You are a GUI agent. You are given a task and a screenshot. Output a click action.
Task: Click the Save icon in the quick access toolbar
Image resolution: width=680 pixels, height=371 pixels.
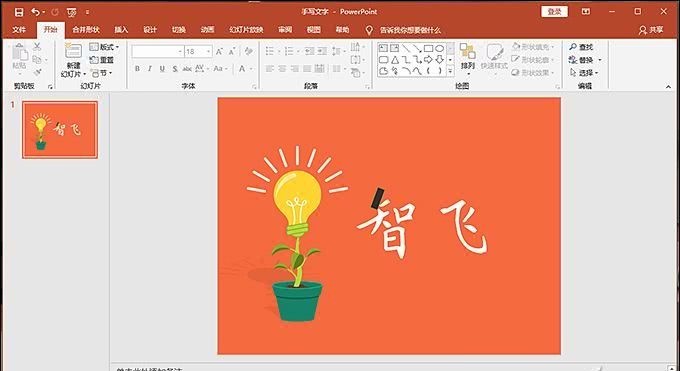tap(19, 12)
